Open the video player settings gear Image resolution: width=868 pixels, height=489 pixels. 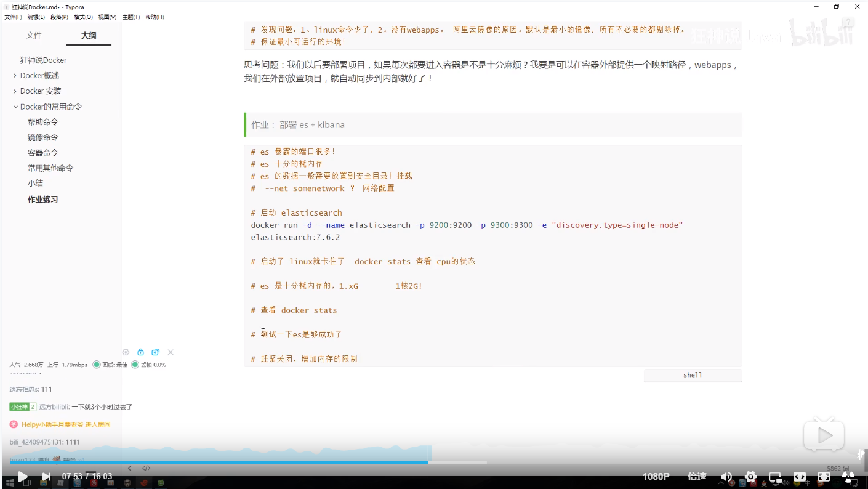point(750,477)
